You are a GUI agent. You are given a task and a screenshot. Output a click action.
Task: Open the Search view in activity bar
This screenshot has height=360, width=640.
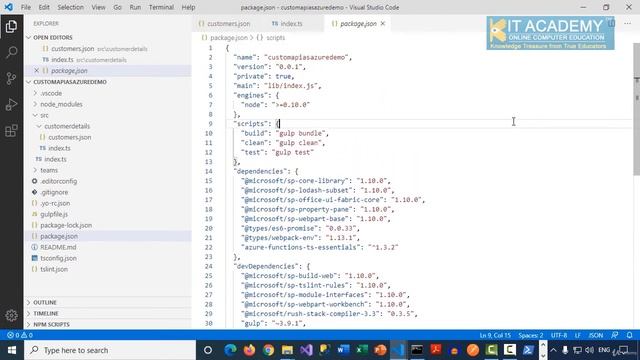(x=11, y=52)
